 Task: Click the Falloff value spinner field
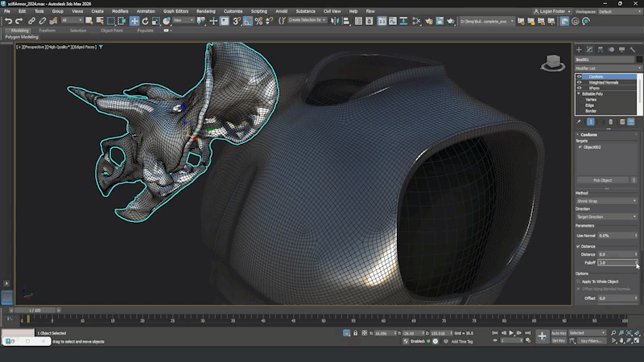(616, 262)
